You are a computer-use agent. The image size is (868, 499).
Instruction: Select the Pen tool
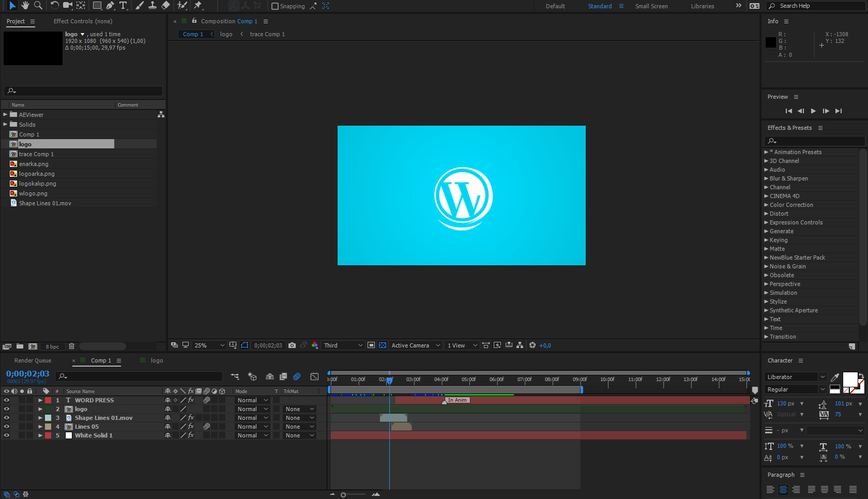point(110,6)
